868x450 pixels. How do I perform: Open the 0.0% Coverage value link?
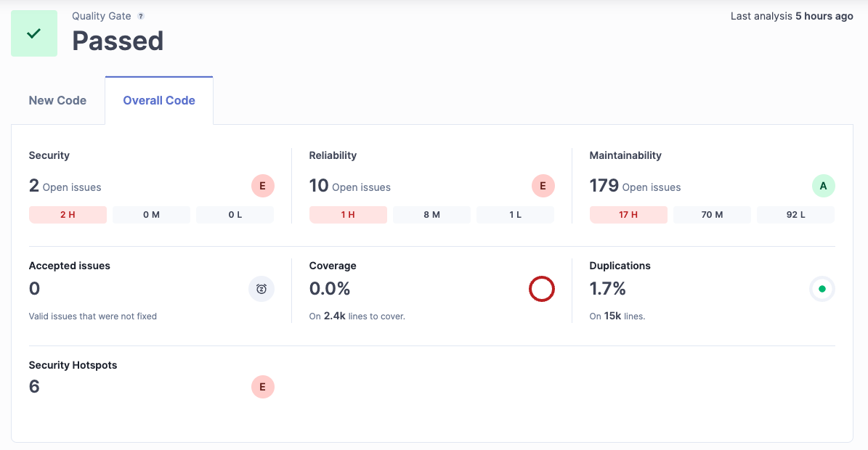[329, 289]
